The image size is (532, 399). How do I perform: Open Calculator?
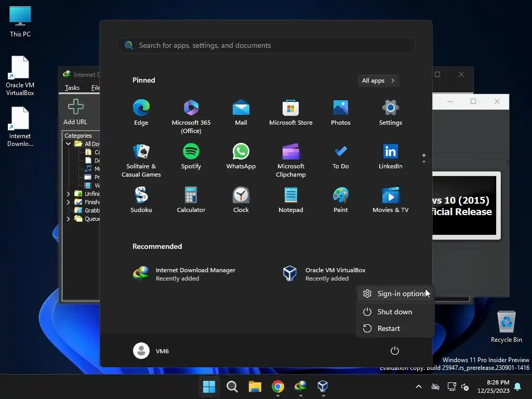[191, 200]
